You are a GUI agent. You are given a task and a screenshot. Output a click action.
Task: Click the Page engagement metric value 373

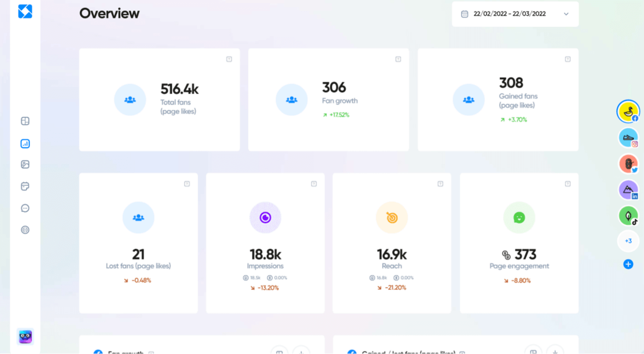coord(526,254)
